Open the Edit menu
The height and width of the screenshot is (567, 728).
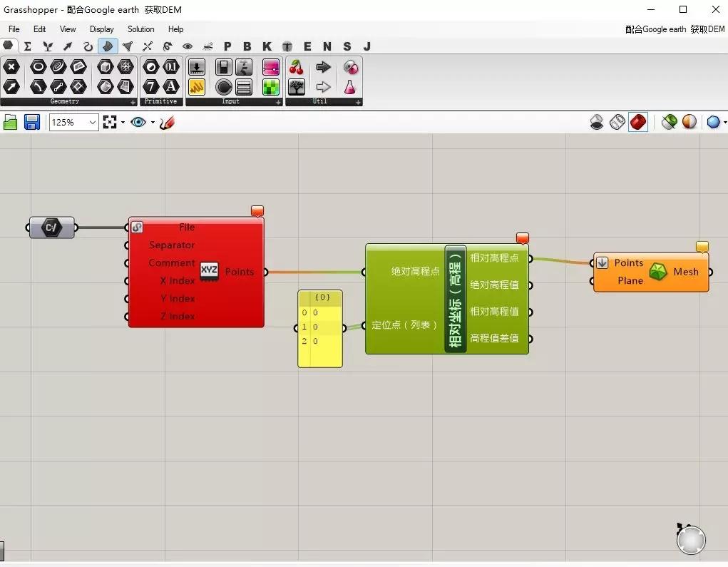[39, 29]
